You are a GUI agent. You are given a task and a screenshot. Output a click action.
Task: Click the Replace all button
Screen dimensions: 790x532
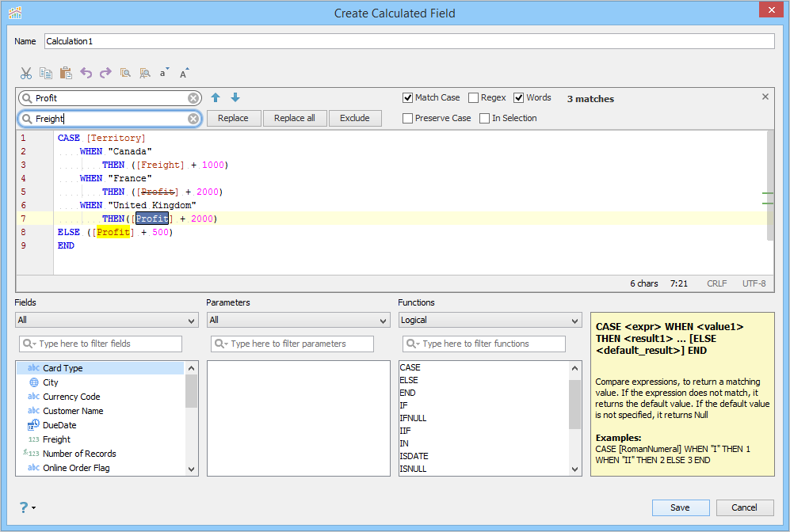[x=295, y=118]
